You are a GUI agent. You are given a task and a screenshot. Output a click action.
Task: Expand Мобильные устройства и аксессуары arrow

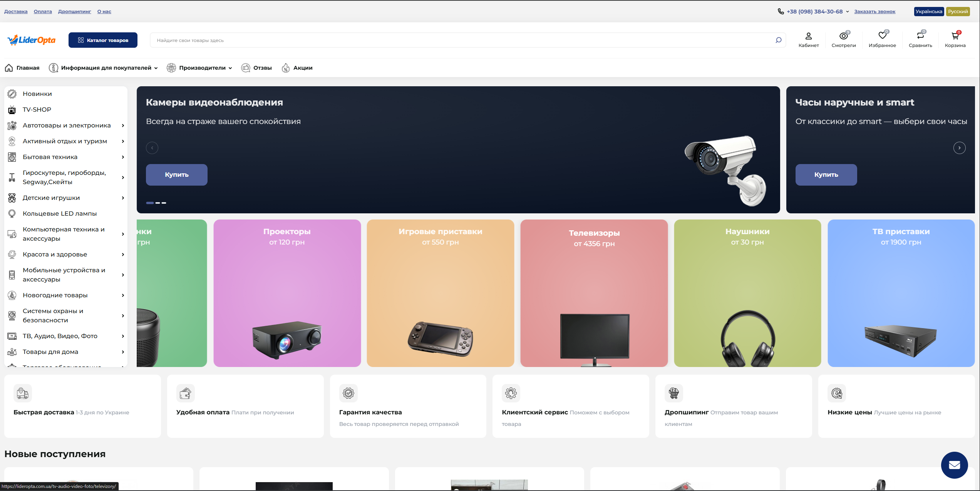(x=123, y=275)
